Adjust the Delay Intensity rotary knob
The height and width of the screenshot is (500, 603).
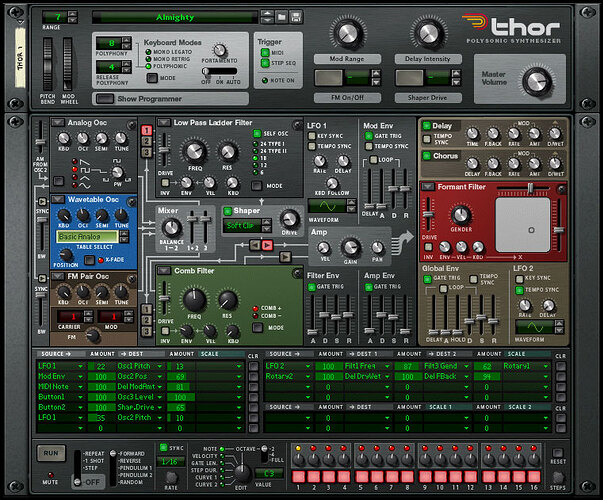coord(428,33)
